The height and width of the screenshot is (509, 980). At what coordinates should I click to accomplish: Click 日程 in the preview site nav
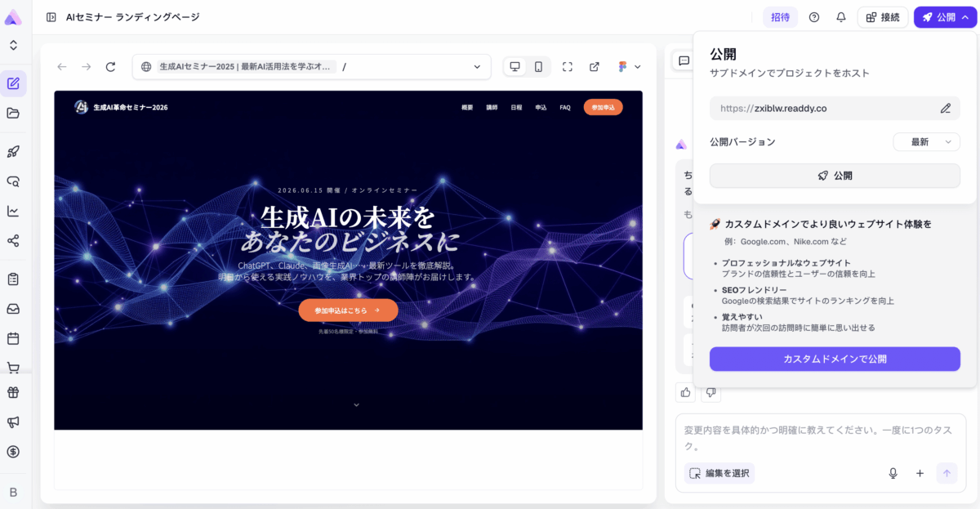coord(516,108)
